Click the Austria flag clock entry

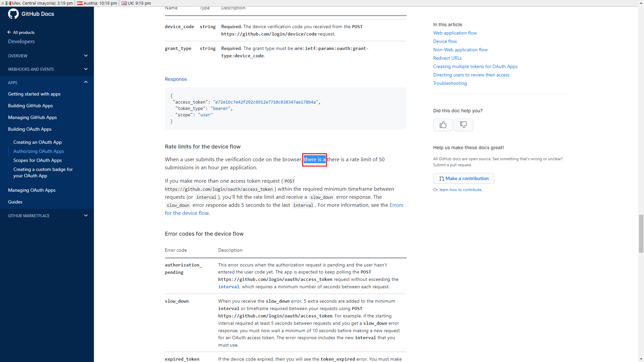[97, 3]
